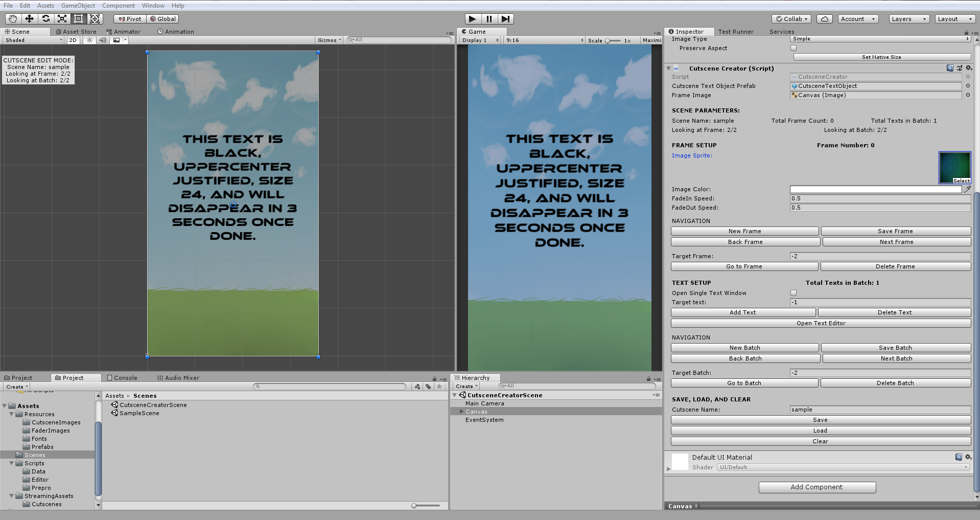Open object picker for Cutscene Text Object Prefab
The width and height of the screenshot is (980, 520).
pyautogui.click(x=968, y=86)
